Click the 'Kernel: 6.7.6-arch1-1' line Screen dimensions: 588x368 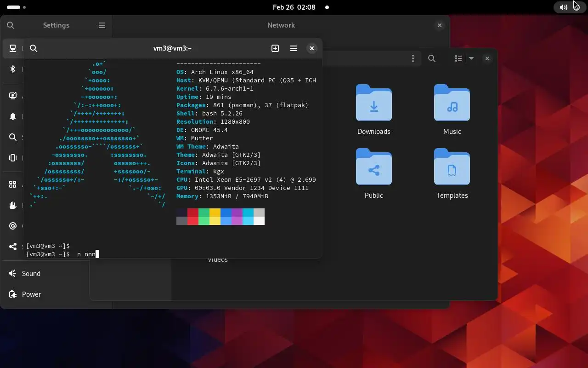tap(215, 89)
